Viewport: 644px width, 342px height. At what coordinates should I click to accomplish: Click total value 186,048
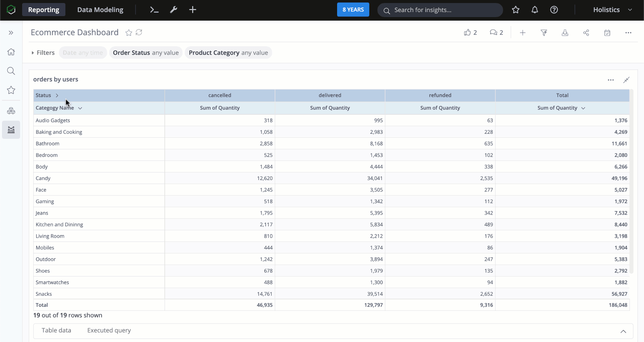pyautogui.click(x=618, y=305)
